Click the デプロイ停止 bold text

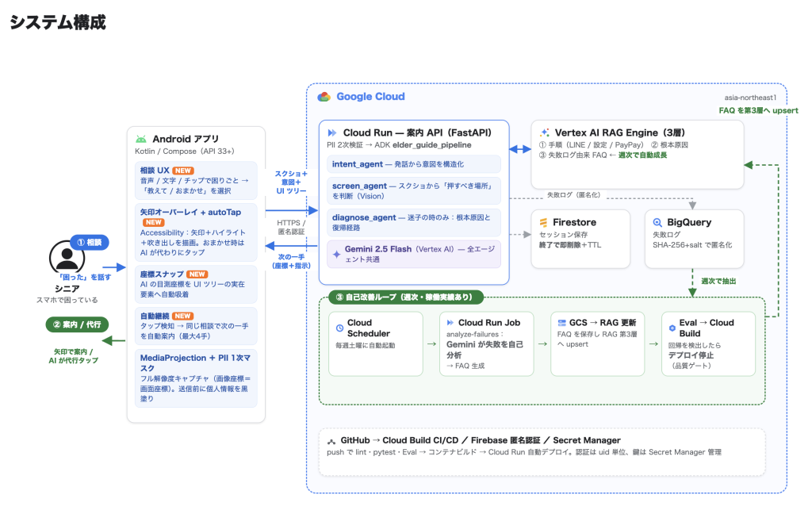click(x=691, y=355)
